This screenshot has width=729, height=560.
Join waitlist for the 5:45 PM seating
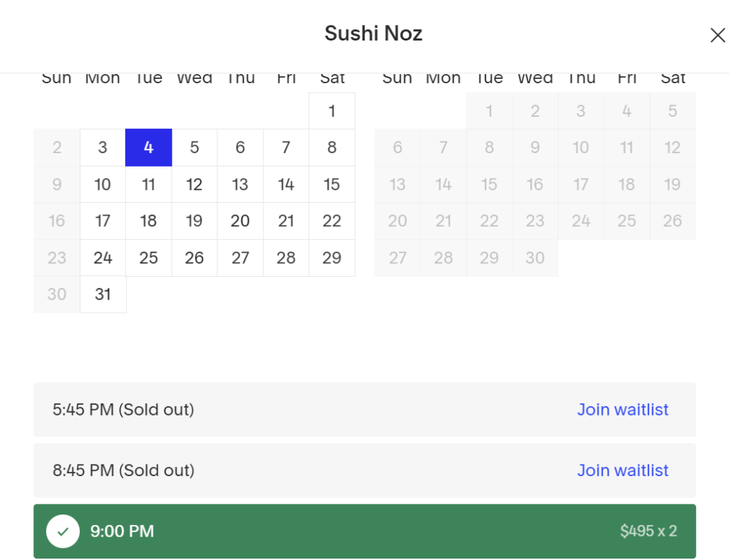622,409
